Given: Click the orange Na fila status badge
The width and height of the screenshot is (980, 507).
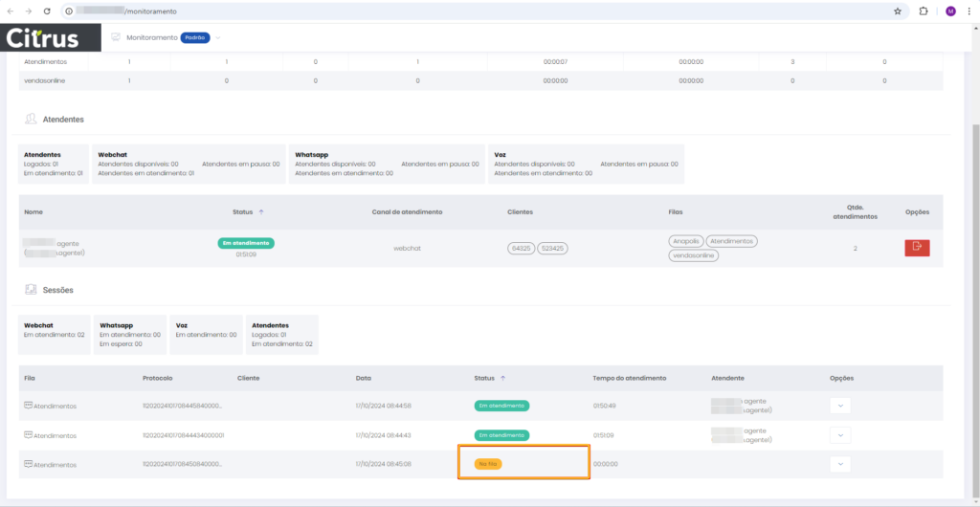Looking at the screenshot, I should point(488,464).
